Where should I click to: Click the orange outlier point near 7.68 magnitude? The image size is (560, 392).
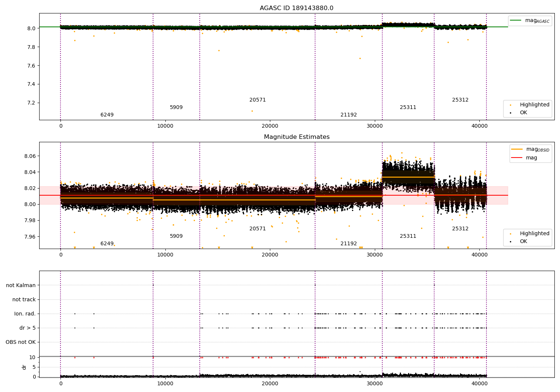click(x=360, y=58)
